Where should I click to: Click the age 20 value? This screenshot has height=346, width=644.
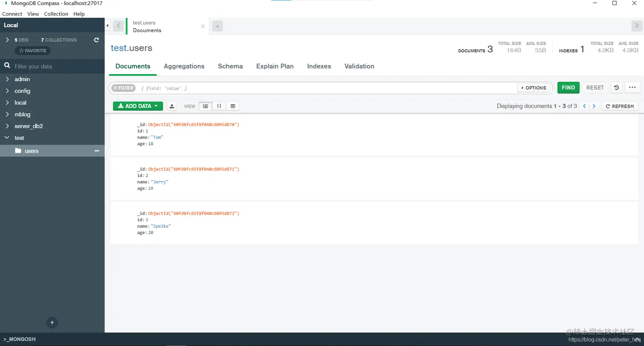click(x=150, y=233)
